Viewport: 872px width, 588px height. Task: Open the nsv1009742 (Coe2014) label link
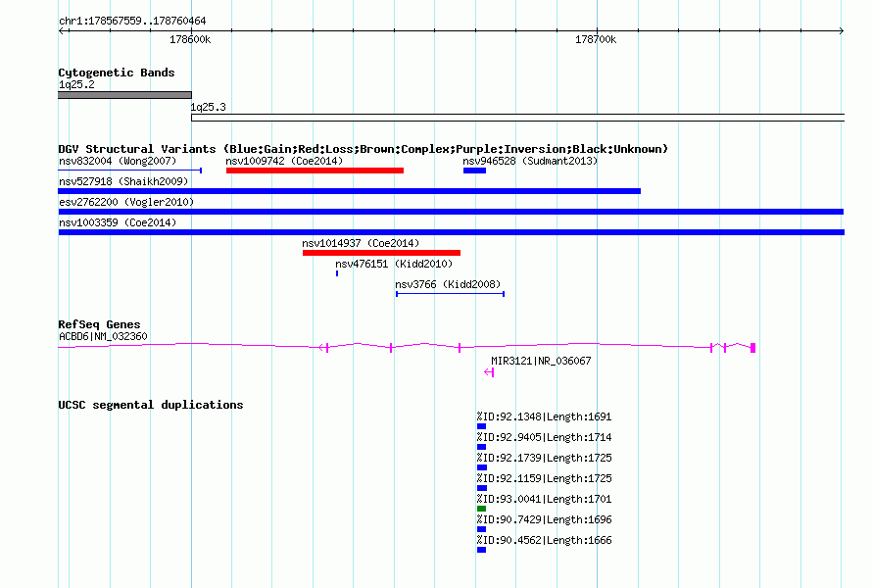pyautogui.click(x=284, y=161)
